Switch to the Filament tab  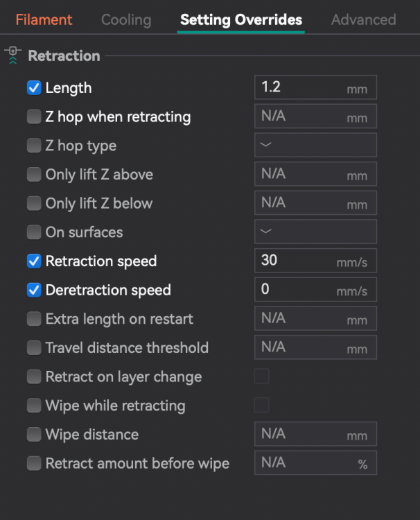pos(44,19)
